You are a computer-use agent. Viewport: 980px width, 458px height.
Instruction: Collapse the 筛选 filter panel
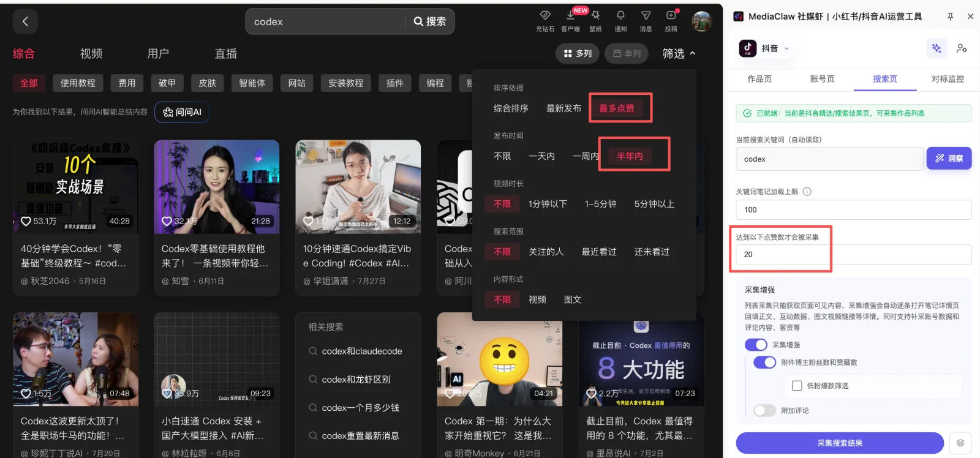679,53
